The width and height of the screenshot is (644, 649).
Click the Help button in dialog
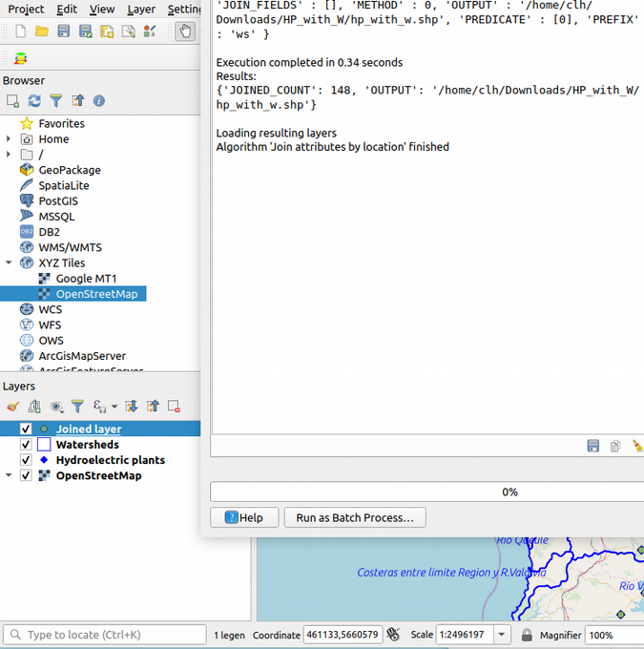pos(243,517)
